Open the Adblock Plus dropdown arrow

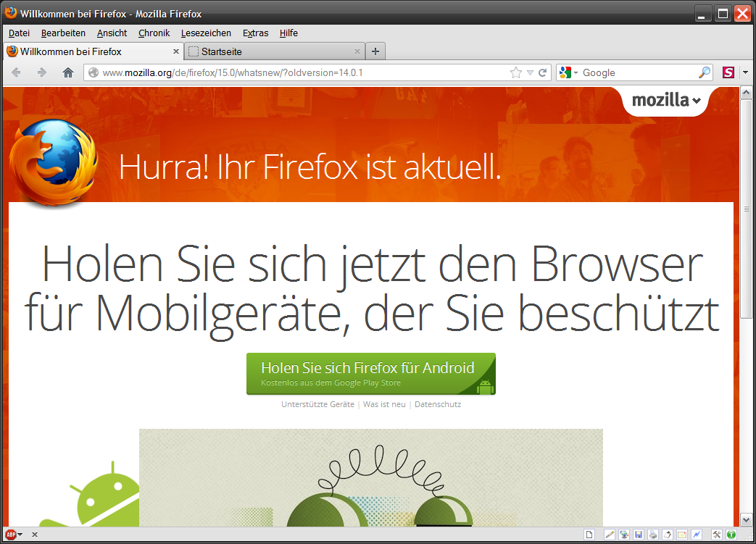20,535
